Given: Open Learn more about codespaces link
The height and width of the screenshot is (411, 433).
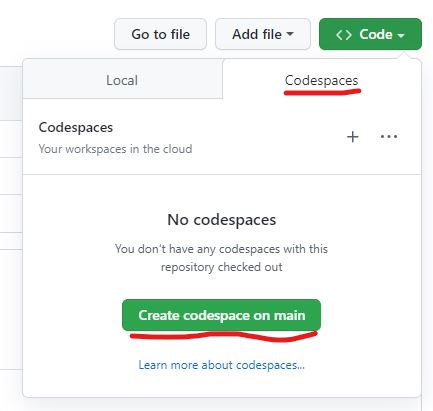Looking at the screenshot, I should (x=221, y=365).
